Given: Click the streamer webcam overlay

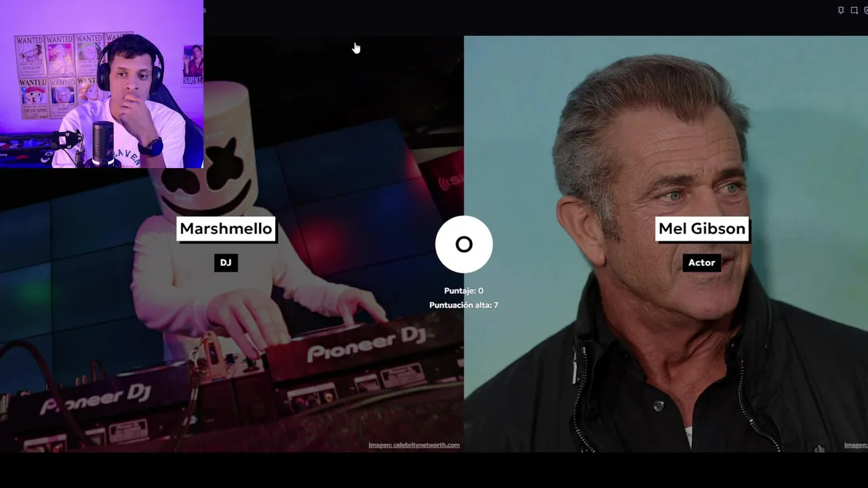Looking at the screenshot, I should coord(102,84).
